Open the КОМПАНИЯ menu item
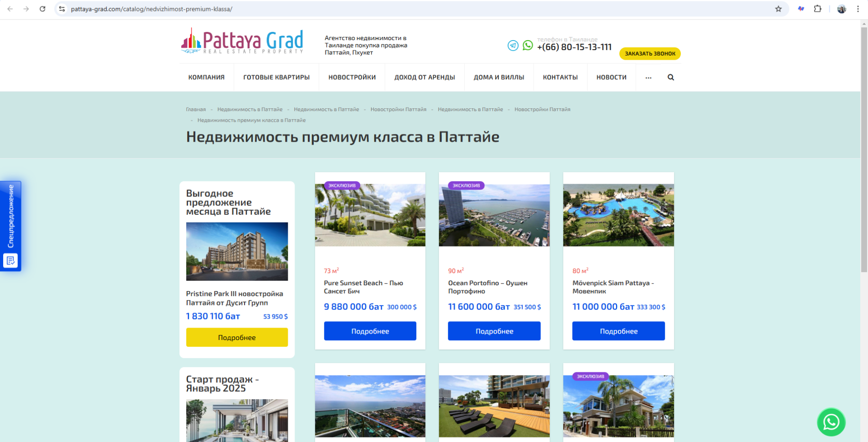 206,77
